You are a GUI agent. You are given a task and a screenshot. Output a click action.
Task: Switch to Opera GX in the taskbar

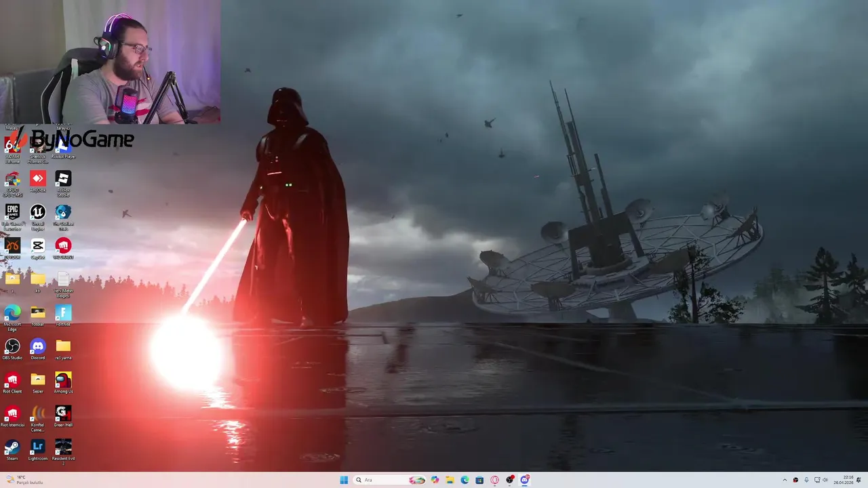495,480
